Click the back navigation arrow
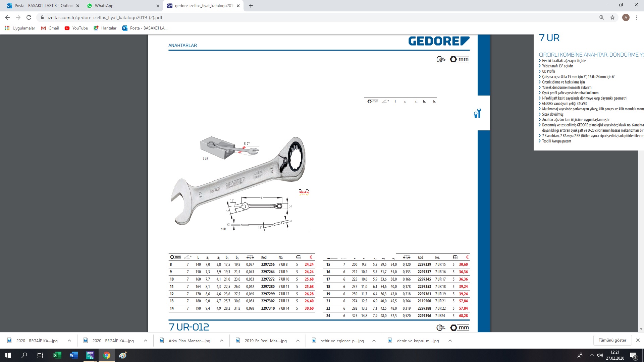Screen dimensions: 644x362 (x=7, y=17)
